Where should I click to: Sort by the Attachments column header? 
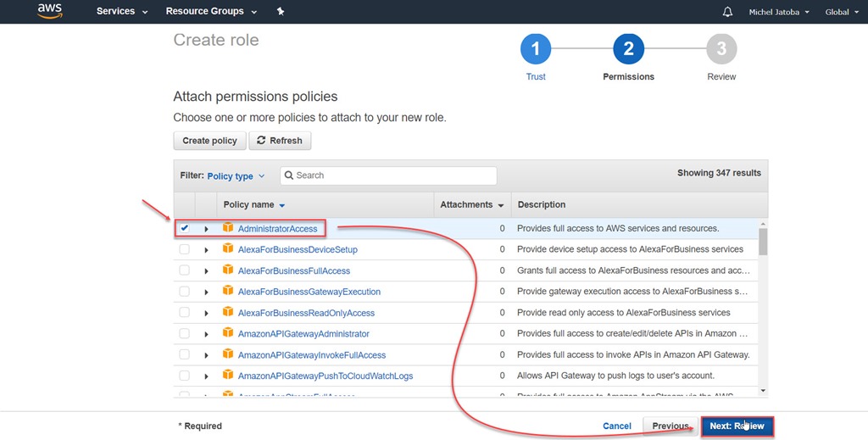(471, 205)
